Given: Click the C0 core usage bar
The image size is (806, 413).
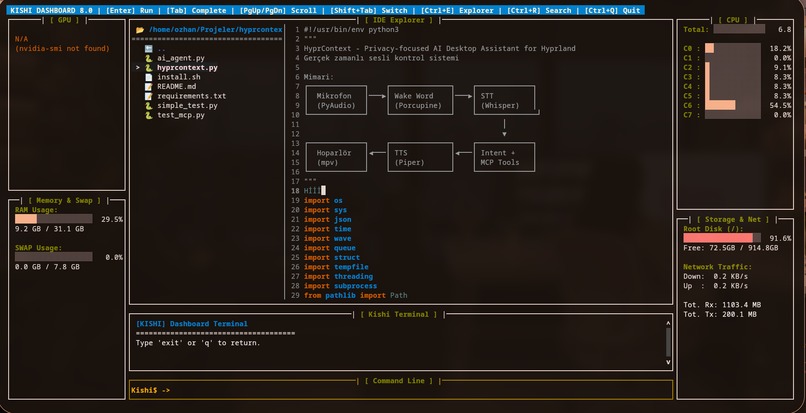Looking at the screenshot, I should (733, 48).
